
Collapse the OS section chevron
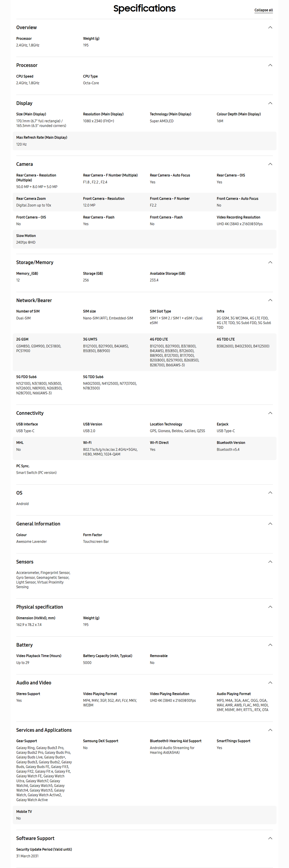pyautogui.click(x=270, y=493)
